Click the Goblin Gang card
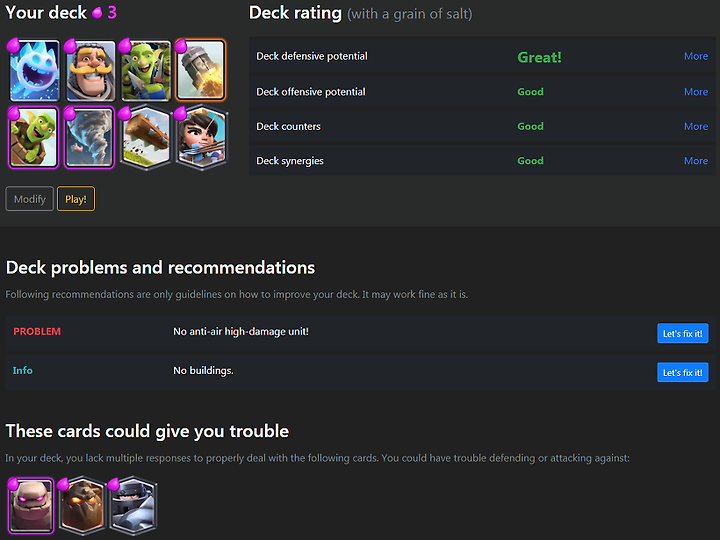 pyautogui.click(x=146, y=70)
